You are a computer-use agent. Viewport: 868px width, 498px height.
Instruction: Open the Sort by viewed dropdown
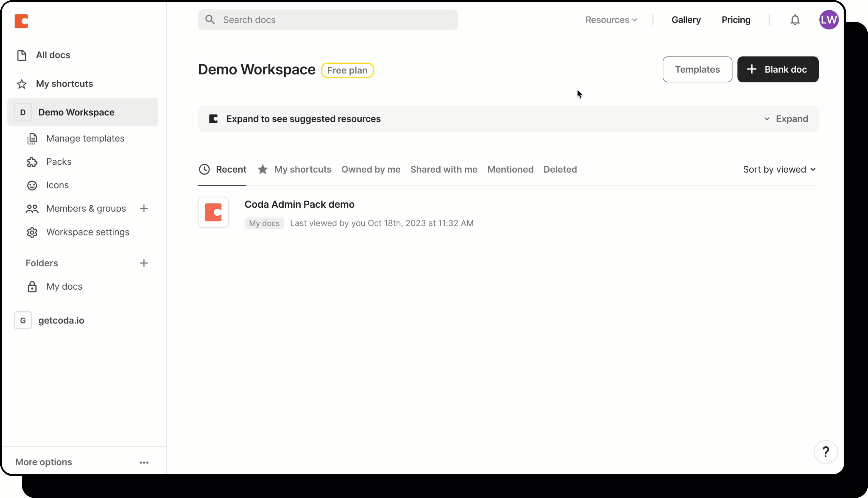(779, 169)
